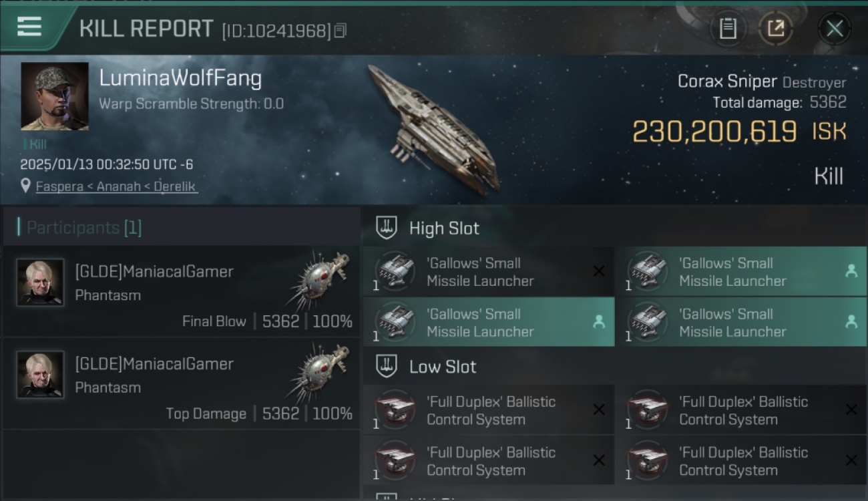
Task: Click the Final Blow ManiacalGamer name
Action: [154, 271]
